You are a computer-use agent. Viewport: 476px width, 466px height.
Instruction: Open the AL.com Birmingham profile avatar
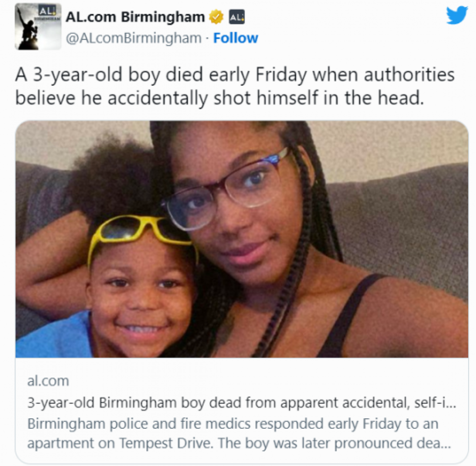pyautogui.click(x=38, y=26)
